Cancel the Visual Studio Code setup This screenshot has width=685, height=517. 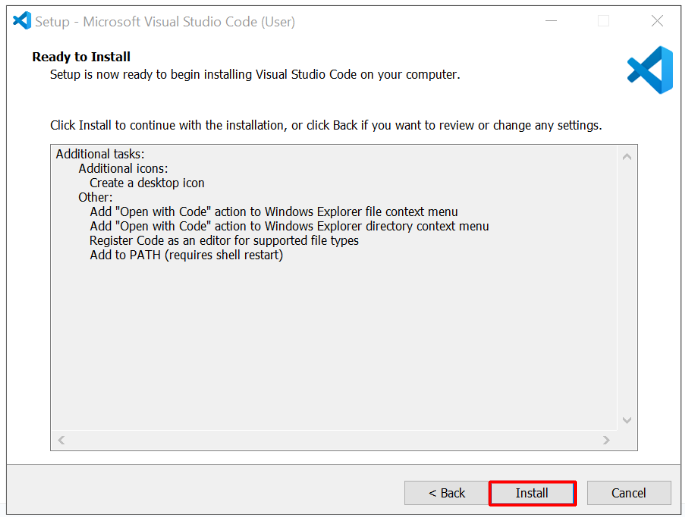[x=628, y=493]
